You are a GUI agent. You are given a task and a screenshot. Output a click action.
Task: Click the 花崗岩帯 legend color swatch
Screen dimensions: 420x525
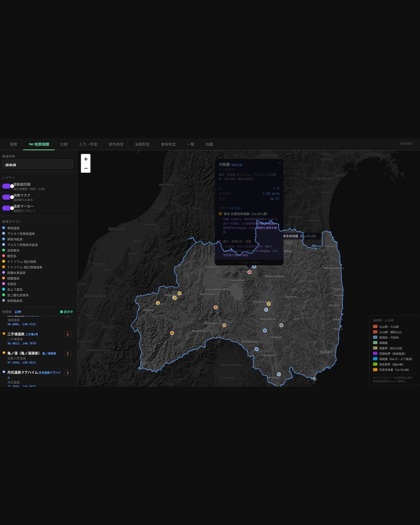pyautogui.click(x=375, y=354)
